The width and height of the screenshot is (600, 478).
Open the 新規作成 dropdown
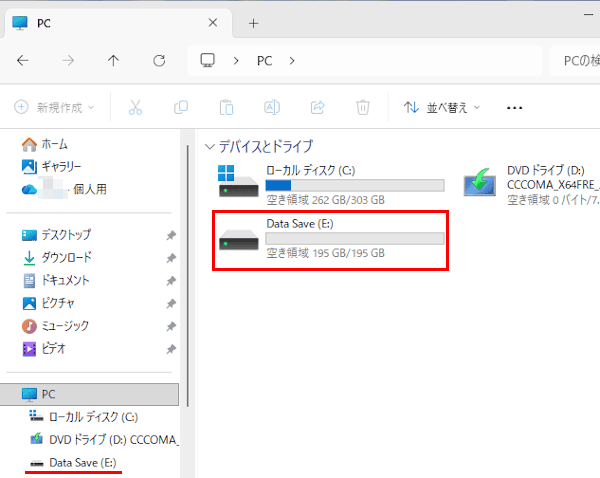point(54,108)
